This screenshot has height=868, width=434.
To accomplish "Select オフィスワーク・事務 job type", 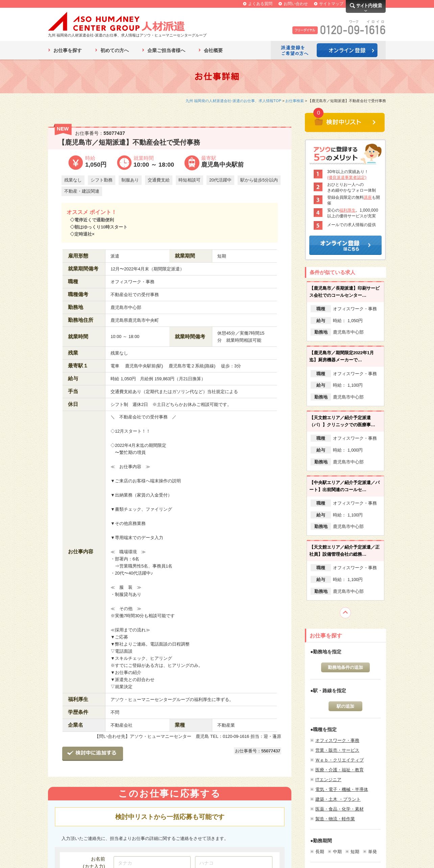I will pos(337,741).
